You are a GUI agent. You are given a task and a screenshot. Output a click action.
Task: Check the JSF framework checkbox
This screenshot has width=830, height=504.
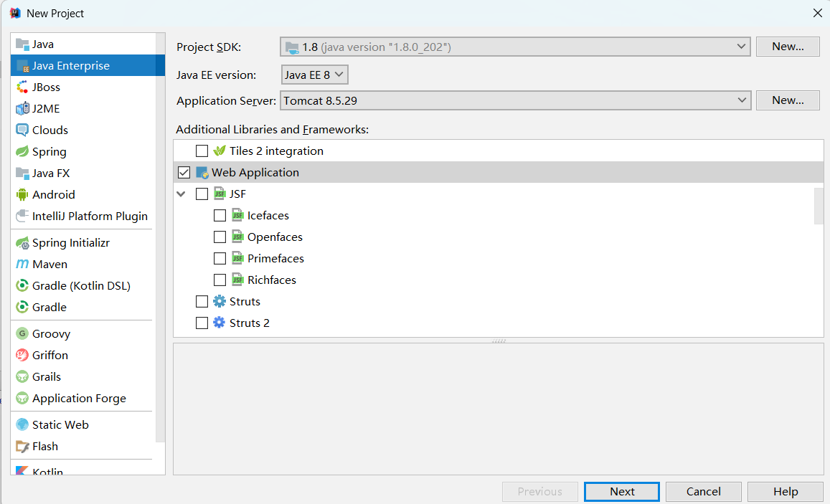(x=202, y=194)
